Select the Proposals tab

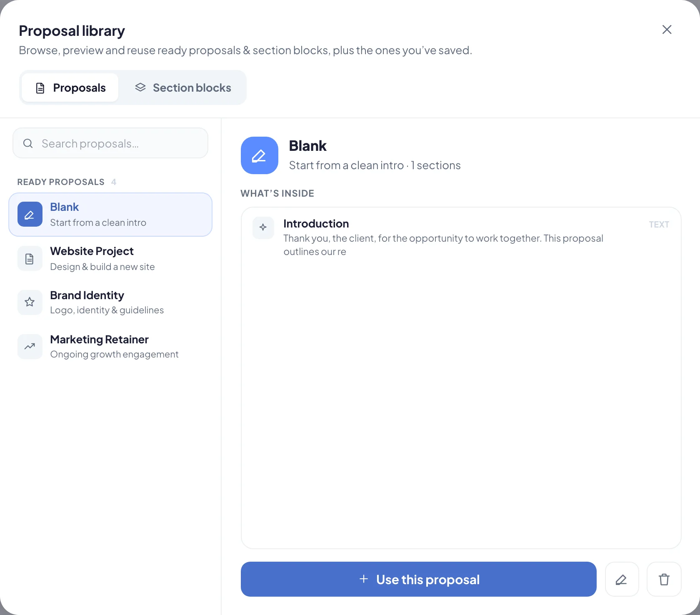click(x=70, y=87)
